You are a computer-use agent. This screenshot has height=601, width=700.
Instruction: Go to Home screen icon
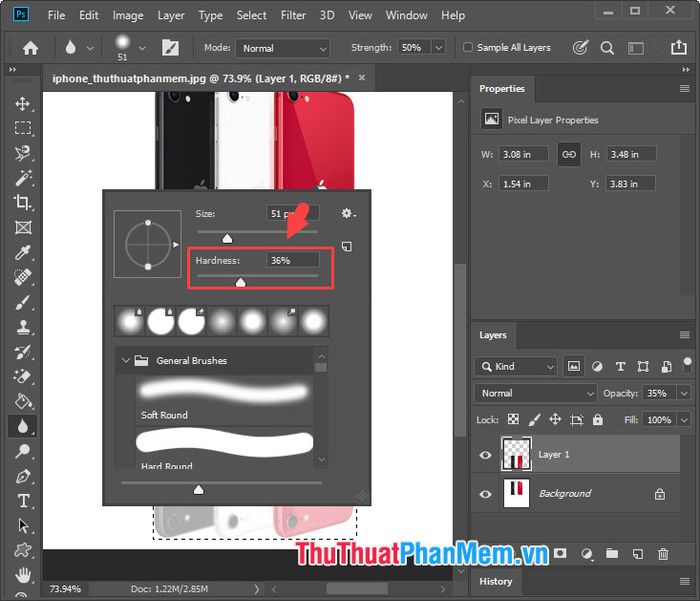(30, 48)
